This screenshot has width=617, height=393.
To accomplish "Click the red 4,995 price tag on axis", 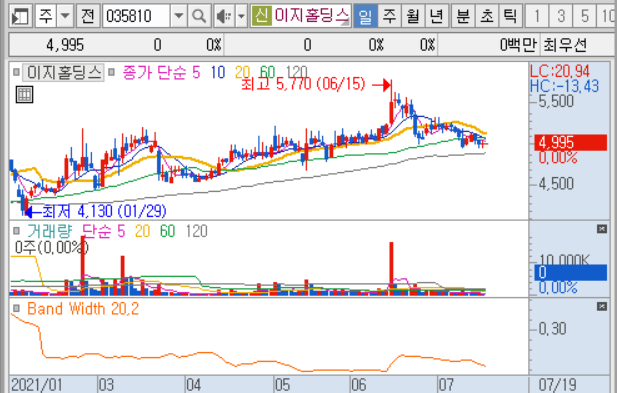I will tap(571, 143).
